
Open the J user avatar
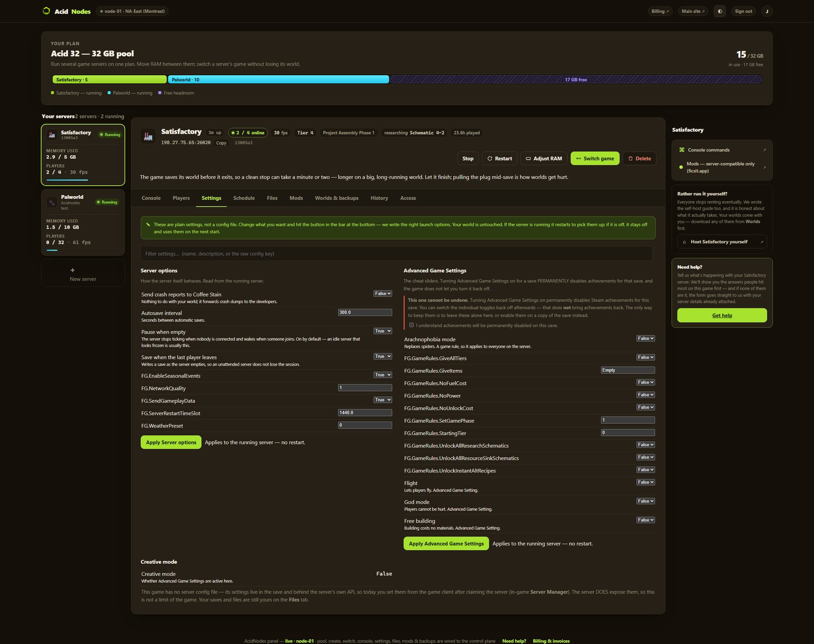[767, 11]
